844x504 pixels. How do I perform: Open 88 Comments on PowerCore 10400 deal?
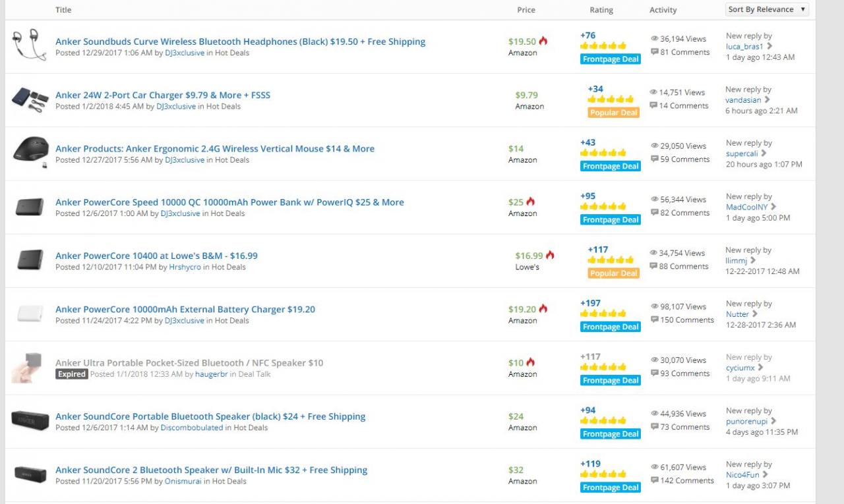684,266
